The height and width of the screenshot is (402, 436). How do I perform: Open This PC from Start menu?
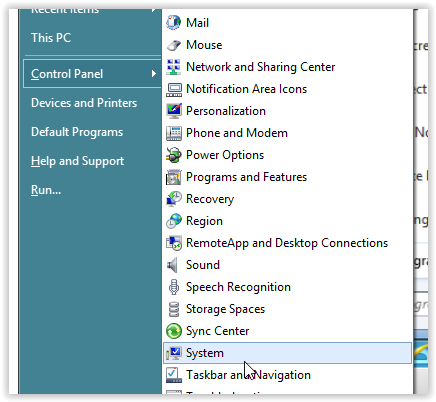point(51,38)
